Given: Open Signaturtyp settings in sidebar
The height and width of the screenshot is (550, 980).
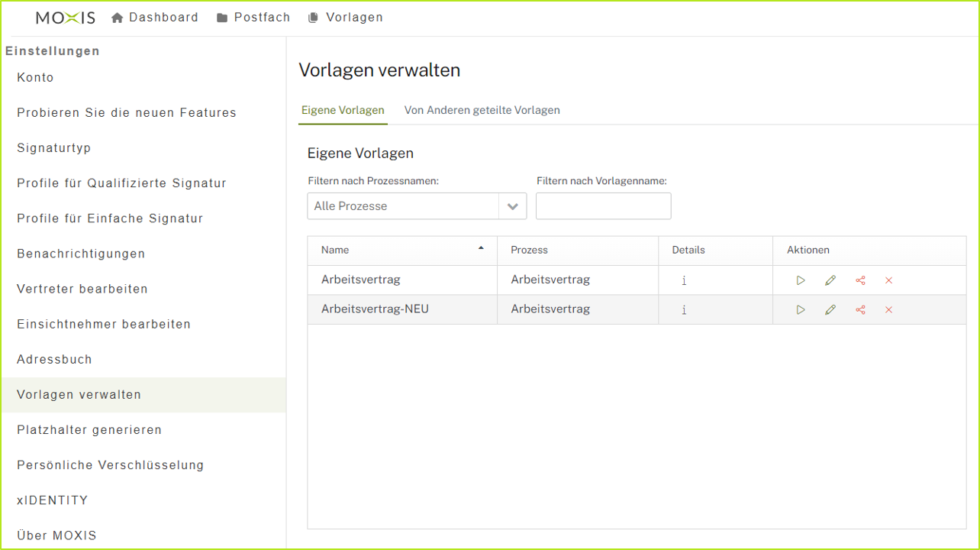Looking at the screenshot, I should point(54,148).
